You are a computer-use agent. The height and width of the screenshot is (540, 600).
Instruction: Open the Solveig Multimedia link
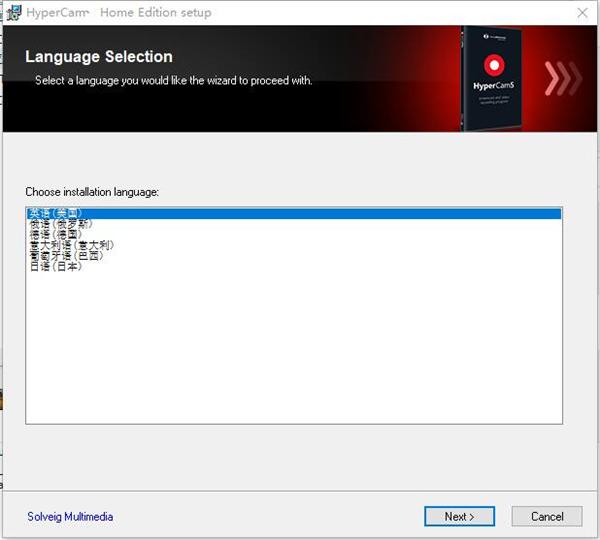click(x=70, y=517)
